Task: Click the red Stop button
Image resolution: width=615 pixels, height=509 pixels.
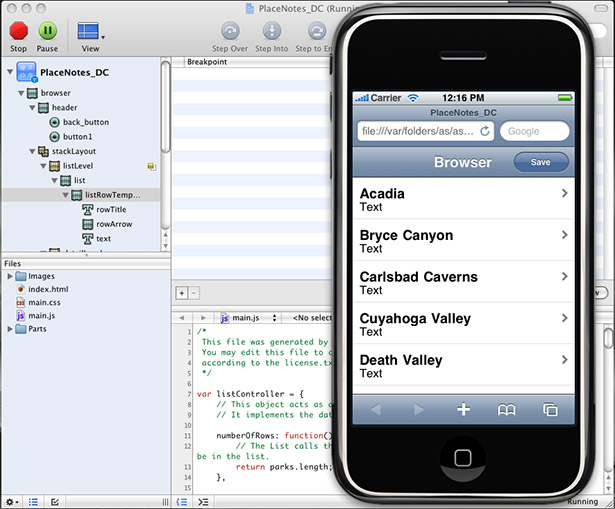Action: click(18, 31)
